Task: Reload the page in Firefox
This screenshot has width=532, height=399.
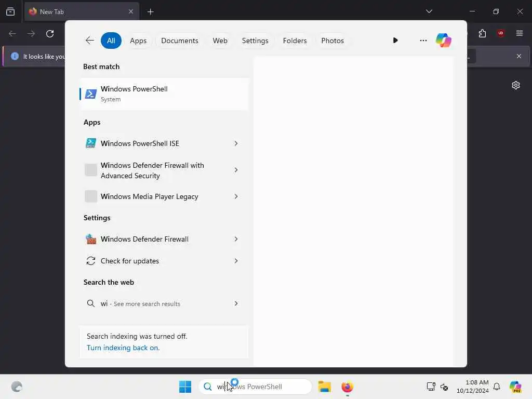Action: [50, 34]
